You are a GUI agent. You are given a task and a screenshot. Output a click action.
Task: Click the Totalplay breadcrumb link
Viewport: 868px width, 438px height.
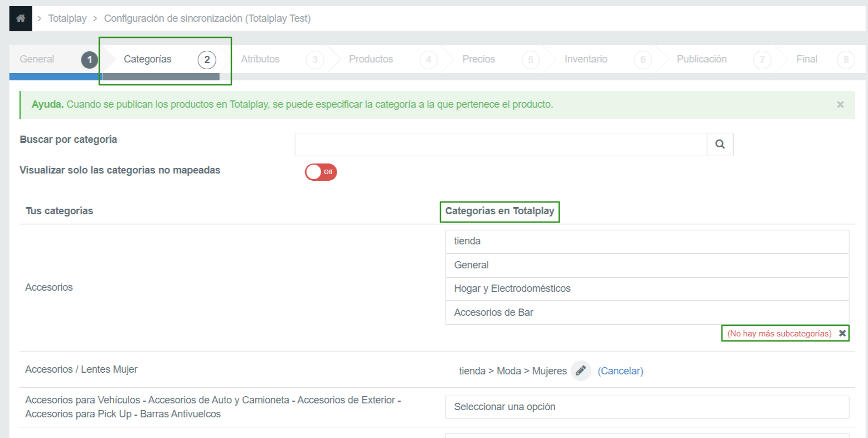point(67,18)
